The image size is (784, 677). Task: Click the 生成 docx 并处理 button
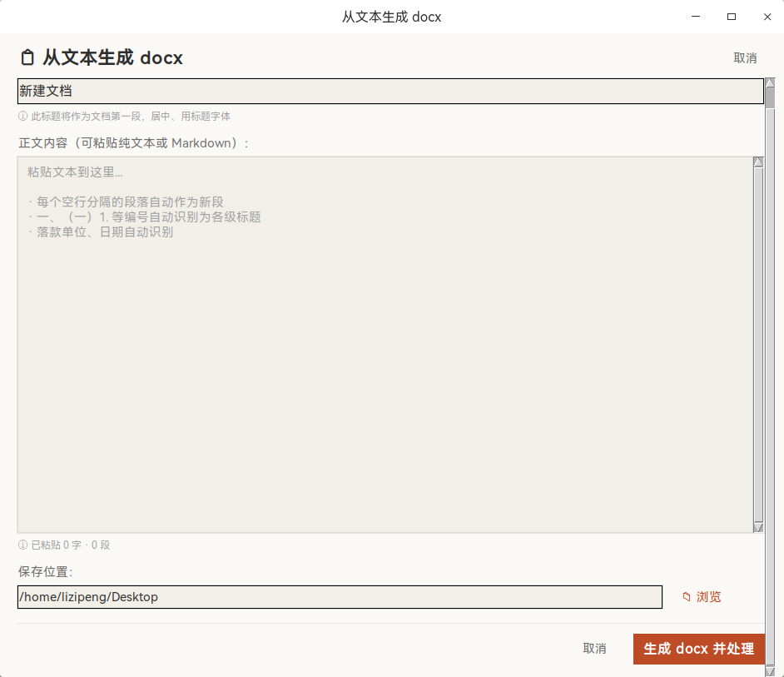point(699,649)
